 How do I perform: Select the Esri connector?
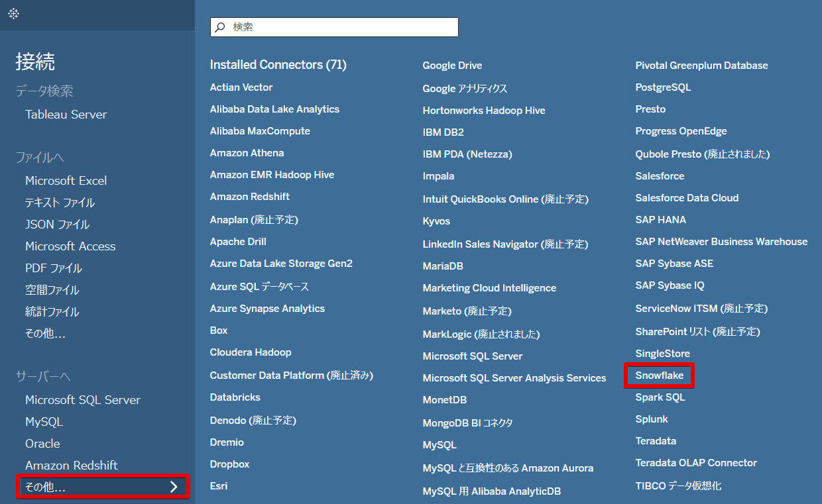[219, 486]
